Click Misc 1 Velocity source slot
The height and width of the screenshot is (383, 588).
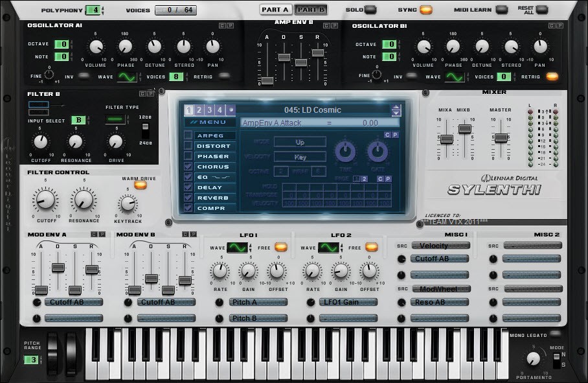[440, 246]
